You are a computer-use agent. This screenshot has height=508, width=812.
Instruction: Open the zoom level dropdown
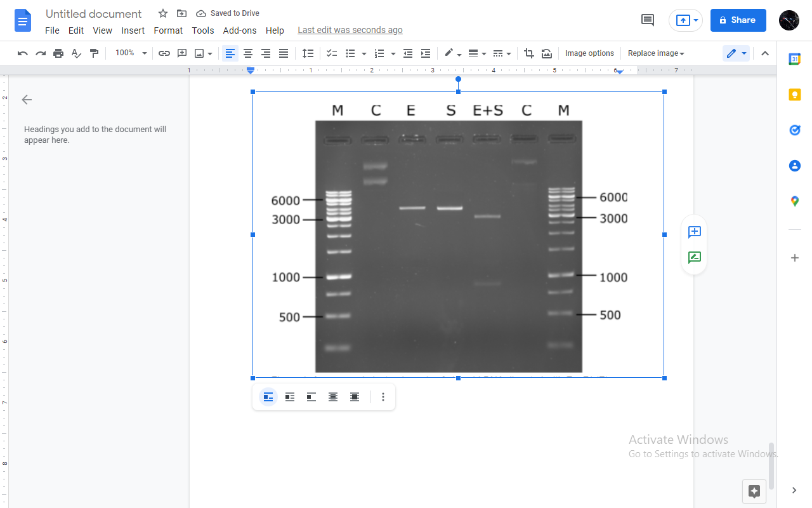(x=130, y=53)
